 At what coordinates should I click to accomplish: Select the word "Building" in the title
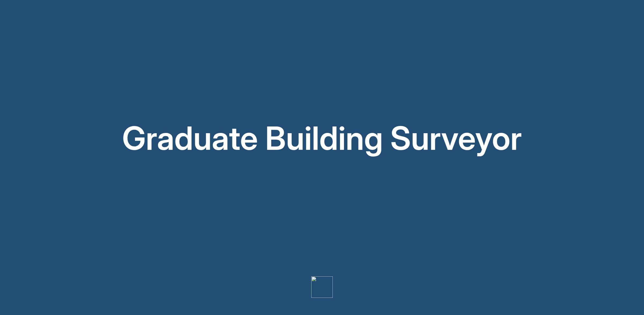pyautogui.click(x=324, y=139)
